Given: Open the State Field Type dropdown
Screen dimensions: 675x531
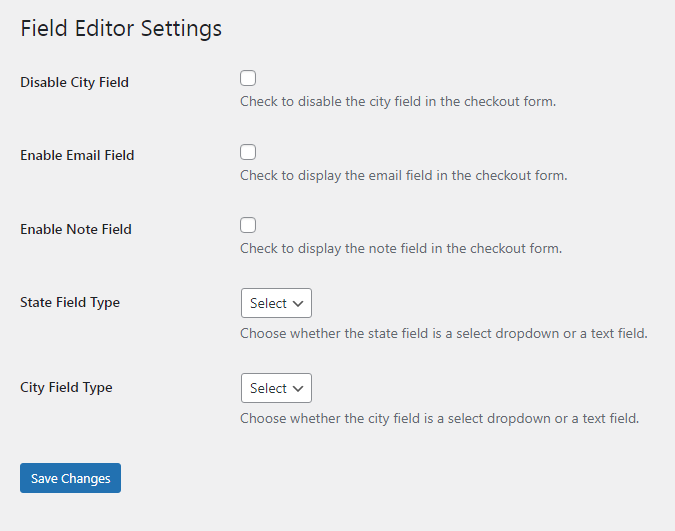Looking at the screenshot, I should 276,303.
